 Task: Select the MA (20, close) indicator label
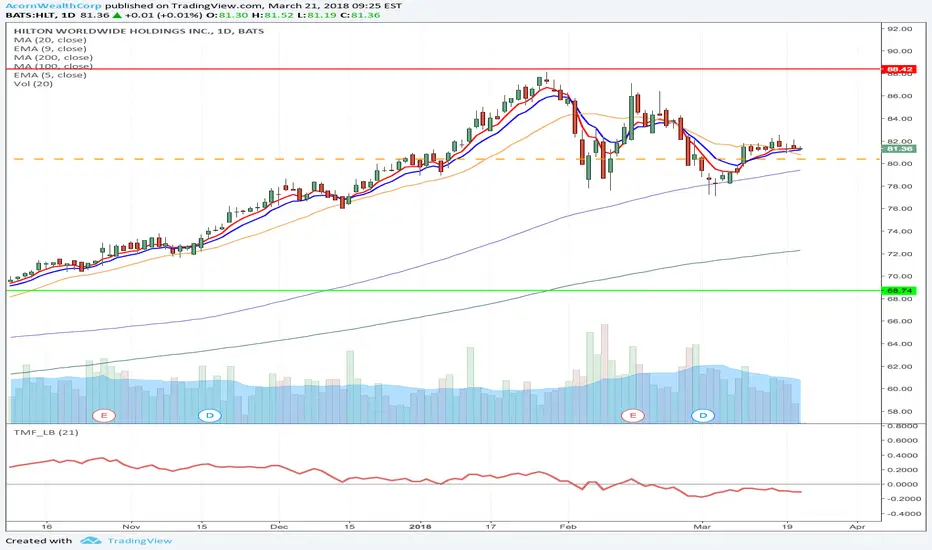point(50,40)
